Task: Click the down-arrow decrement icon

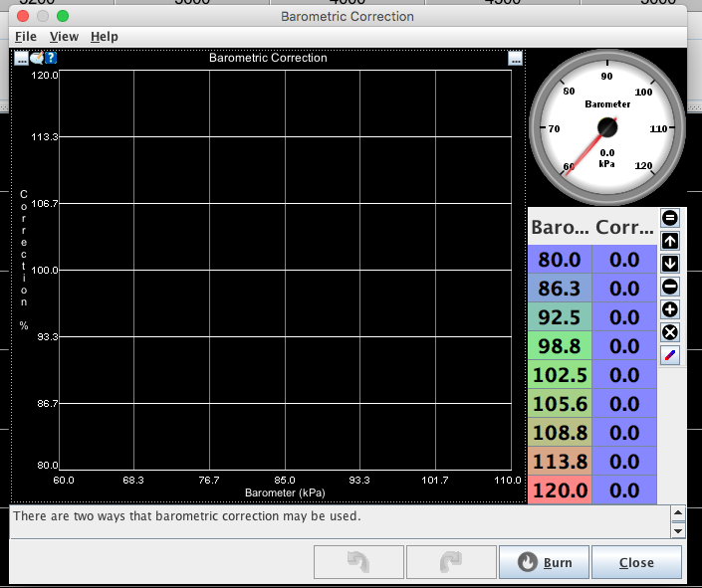Action: [670, 264]
